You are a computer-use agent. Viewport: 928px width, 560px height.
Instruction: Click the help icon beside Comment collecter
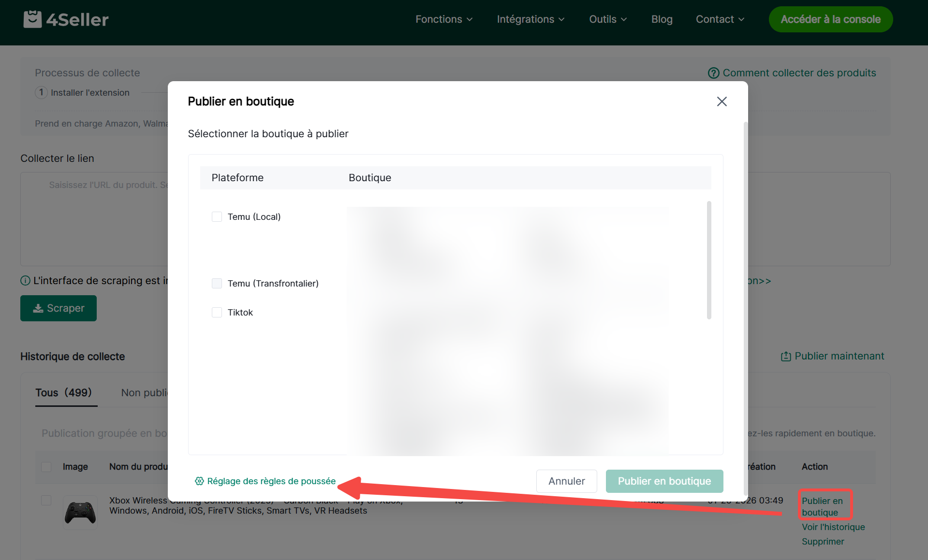[713, 73]
